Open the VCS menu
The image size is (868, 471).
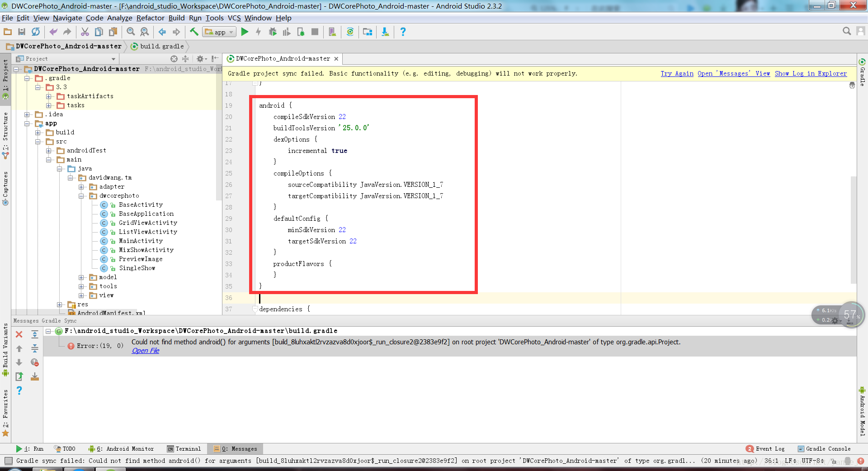coord(234,18)
